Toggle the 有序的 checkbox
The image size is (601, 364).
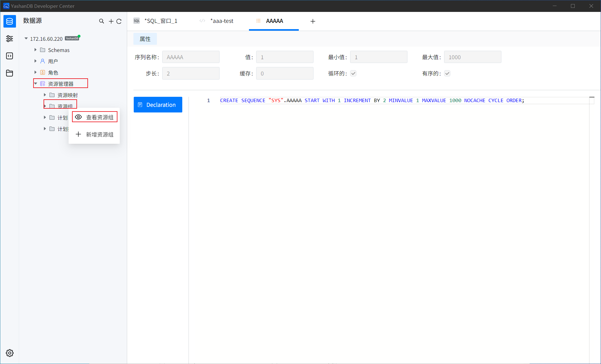click(x=447, y=74)
